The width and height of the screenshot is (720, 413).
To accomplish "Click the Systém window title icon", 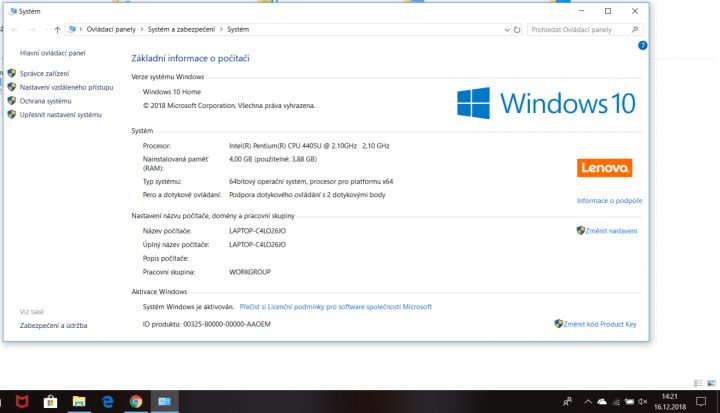I will point(13,11).
